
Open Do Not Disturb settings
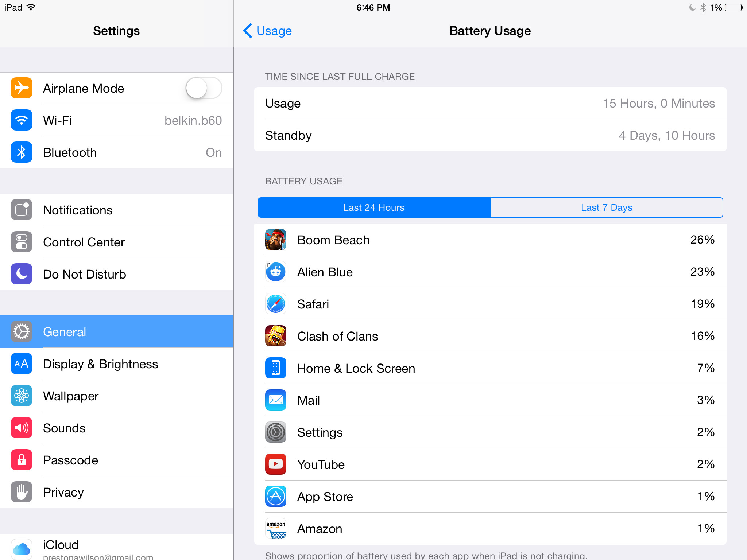coord(117,274)
